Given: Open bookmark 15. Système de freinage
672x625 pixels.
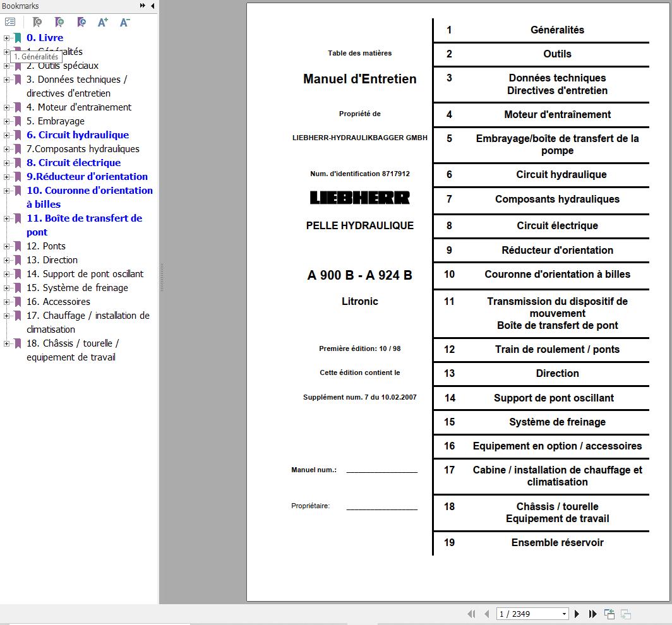Looking at the screenshot, I should coord(77,288).
